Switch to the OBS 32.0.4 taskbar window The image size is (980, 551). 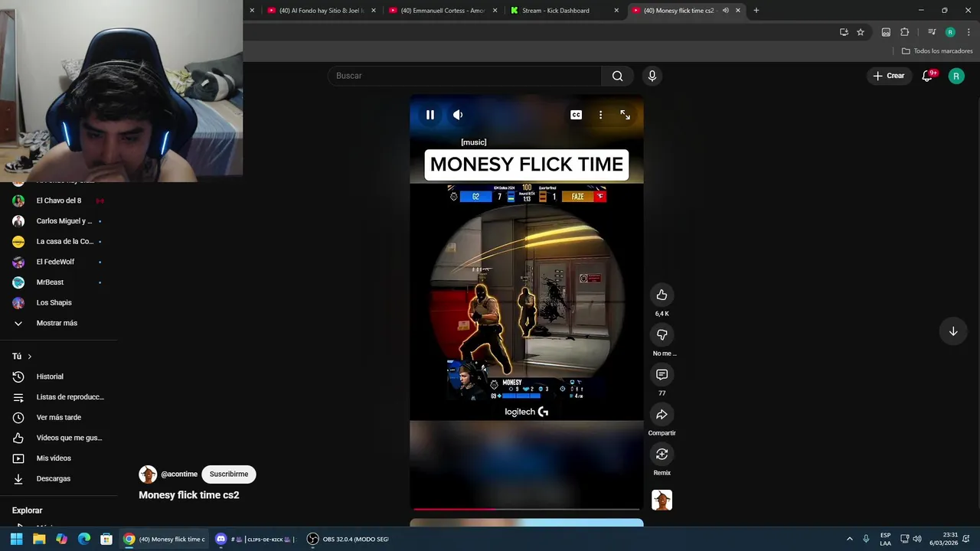[348, 540]
